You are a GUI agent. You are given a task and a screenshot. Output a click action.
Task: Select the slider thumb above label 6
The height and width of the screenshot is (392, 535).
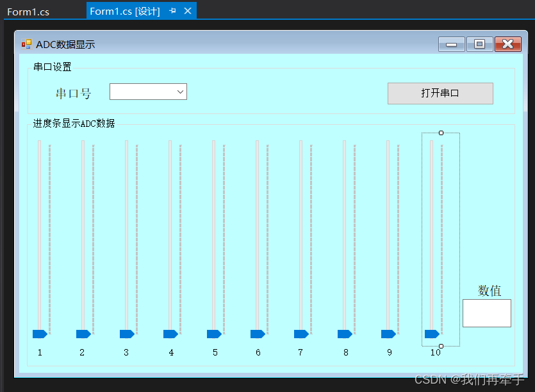coord(258,334)
